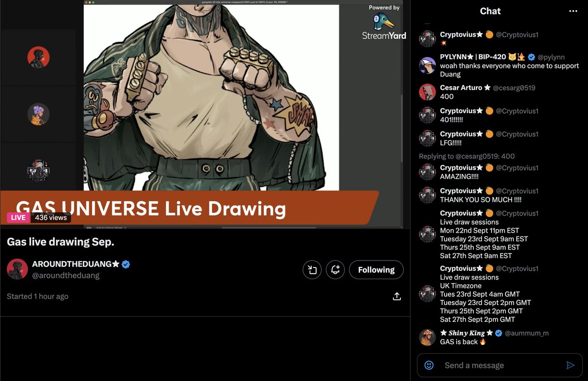The height and width of the screenshot is (381, 588).
Task: Open the pop-out player icon button
Action: pyautogui.click(x=312, y=270)
